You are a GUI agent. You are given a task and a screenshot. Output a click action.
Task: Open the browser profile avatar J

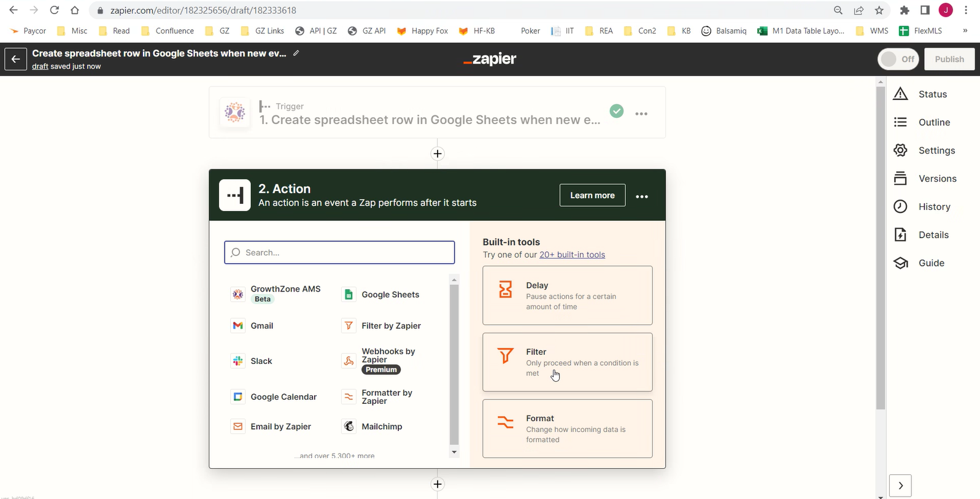point(946,10)
